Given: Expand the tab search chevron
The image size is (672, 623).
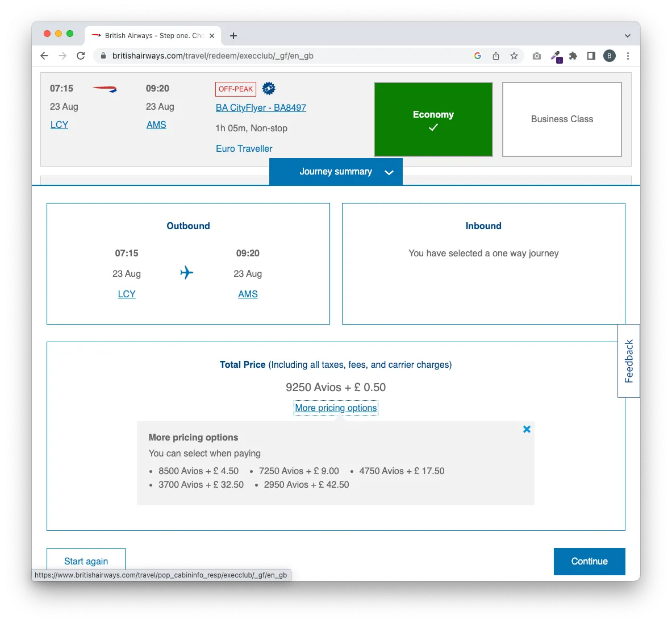Looking at the screenshot, I should (x=628, y=36).
